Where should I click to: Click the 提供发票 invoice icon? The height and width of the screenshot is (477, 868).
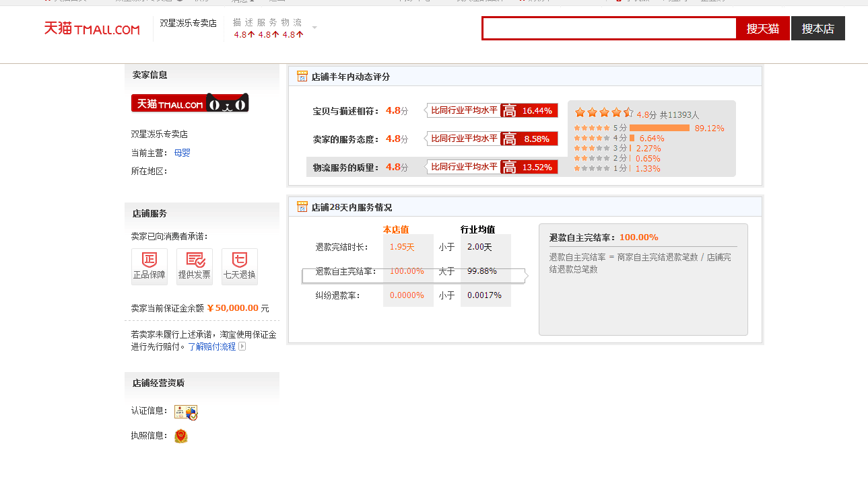tap(195, 266)
